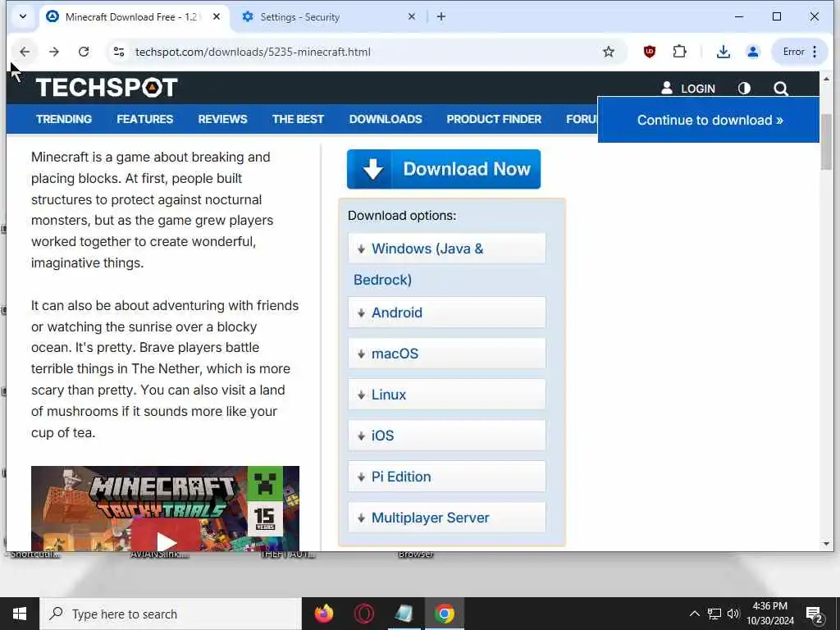Image resolution: width=840 pixels, height=630 pixels.
Task: Go to the TechSpot home logo
Action: (106, 87)
